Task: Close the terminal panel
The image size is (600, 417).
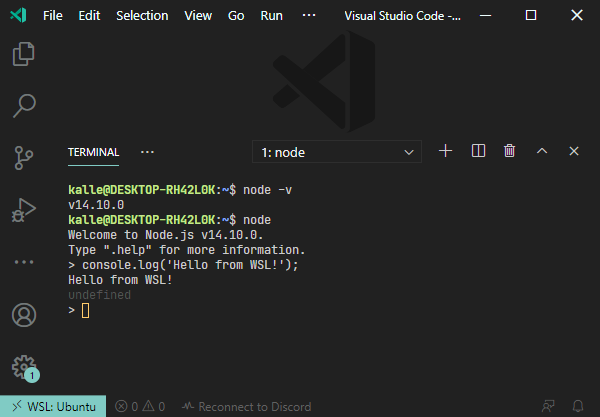Action: coord(574,151)
